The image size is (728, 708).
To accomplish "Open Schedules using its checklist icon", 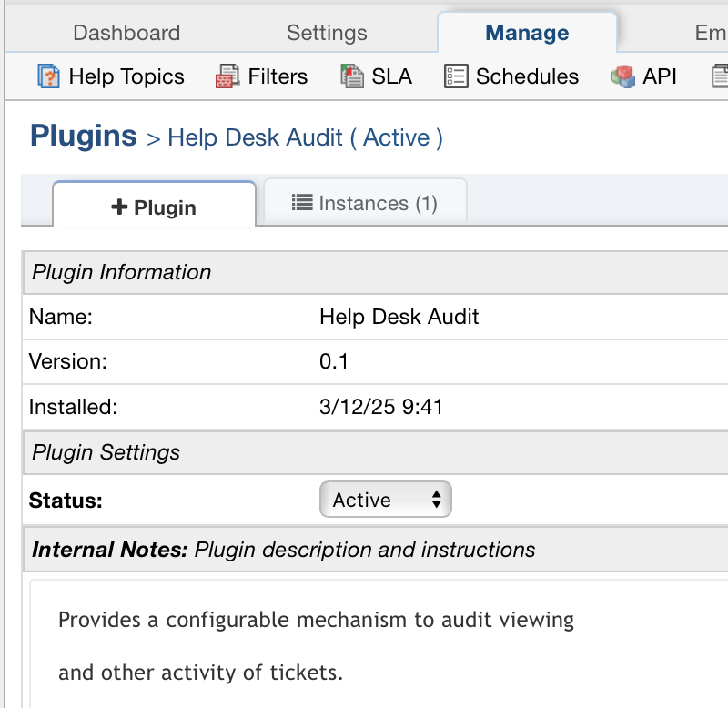I will tap(456, 76).
